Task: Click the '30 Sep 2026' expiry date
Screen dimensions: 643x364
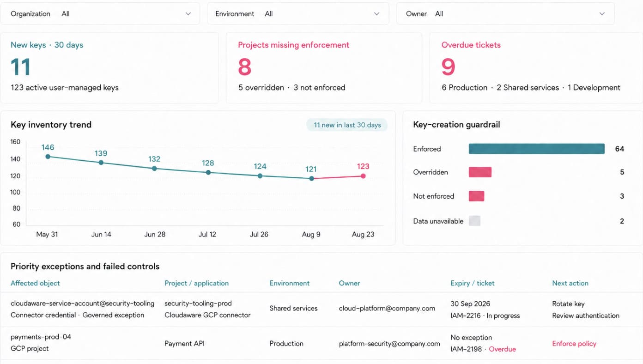Action: point(470,304)
